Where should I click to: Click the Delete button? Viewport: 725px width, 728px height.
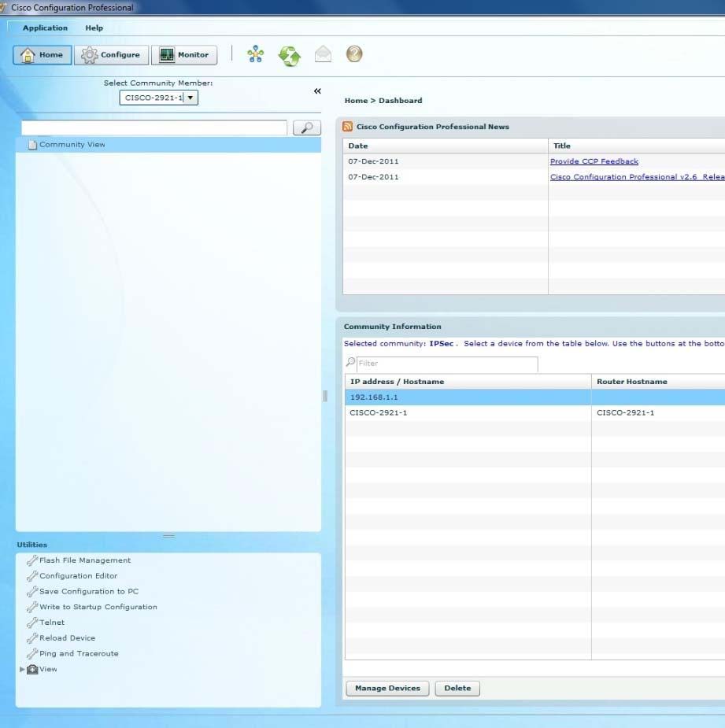pyautogui.click(x=457, y=688)
